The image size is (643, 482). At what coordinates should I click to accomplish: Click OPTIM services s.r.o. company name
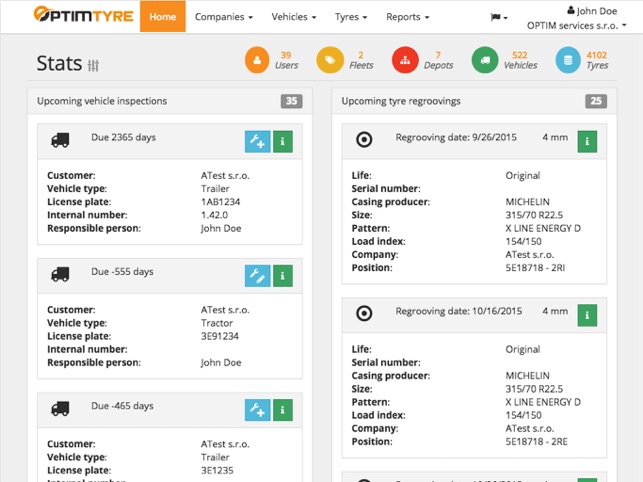point(572,25)
